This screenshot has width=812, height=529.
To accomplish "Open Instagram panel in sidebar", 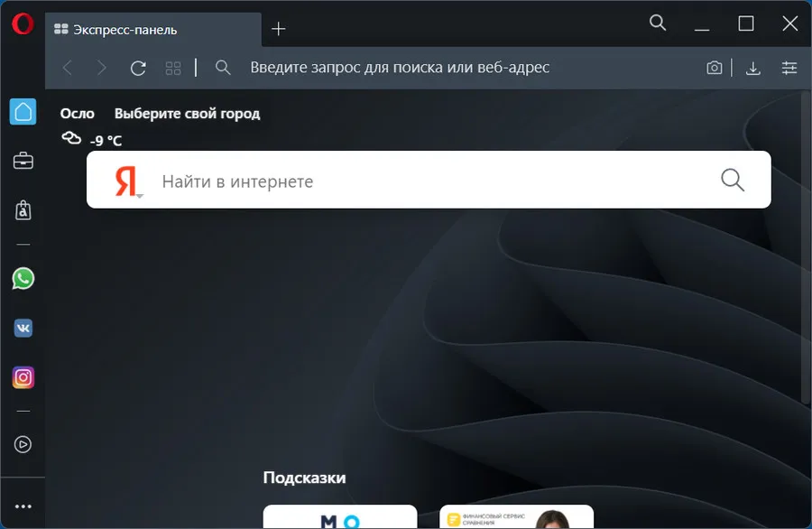I will (x=23, y=377).
